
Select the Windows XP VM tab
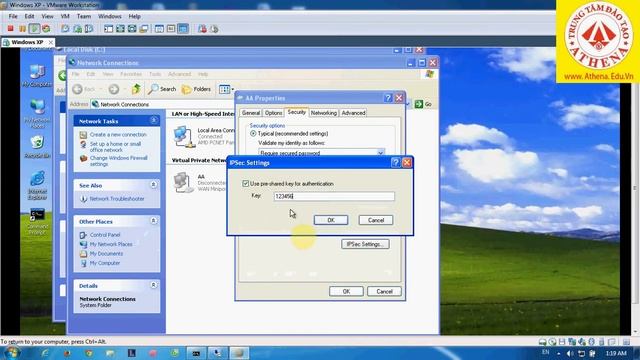[x=27, y=42]
